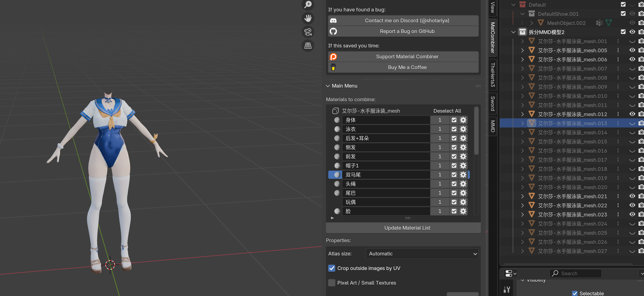Image resolution: width=644 pixels, height=296 pixels.
Task: Open outliner display mode icon near Search
Action: [x=510, y=273]
